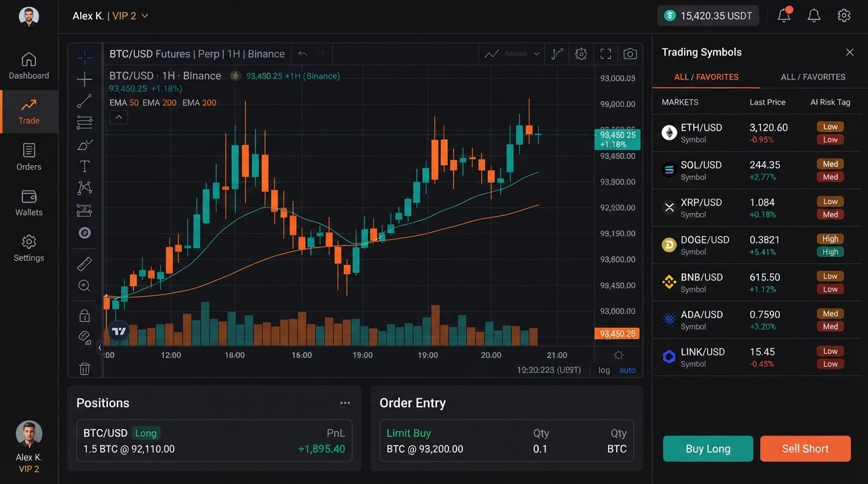The image size is (868, 484).
Task: Collapse the drawing toolbar side arrow
Action: (99, 347)
